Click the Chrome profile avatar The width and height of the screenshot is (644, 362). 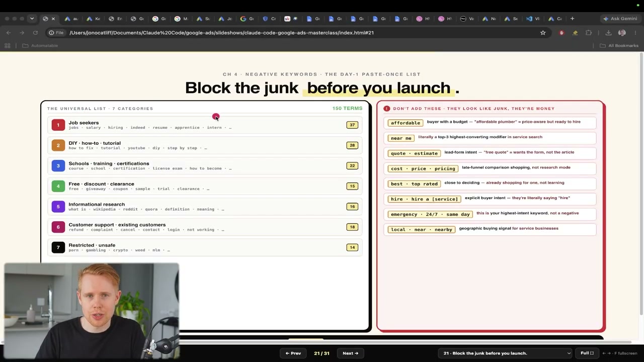(x=622, y=33)
